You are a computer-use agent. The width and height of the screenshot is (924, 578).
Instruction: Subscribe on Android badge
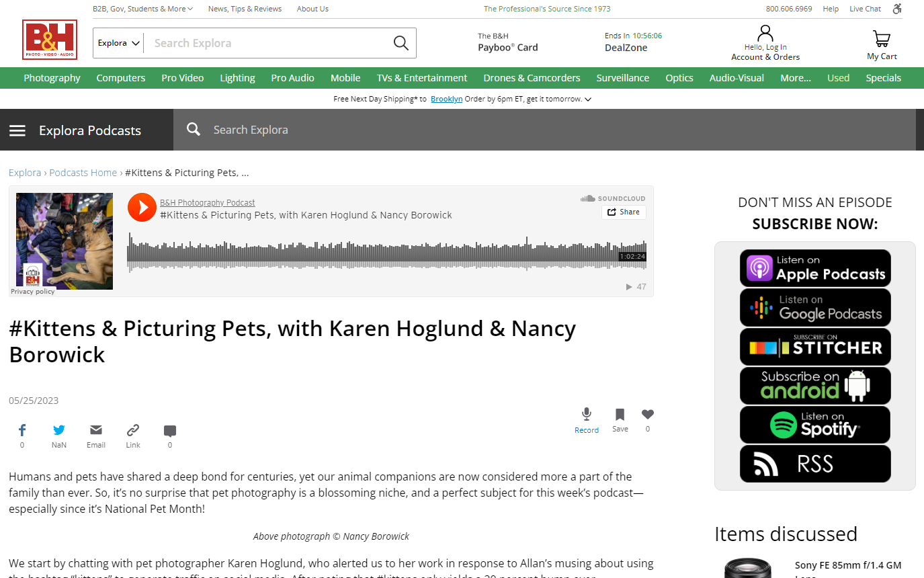815,386
